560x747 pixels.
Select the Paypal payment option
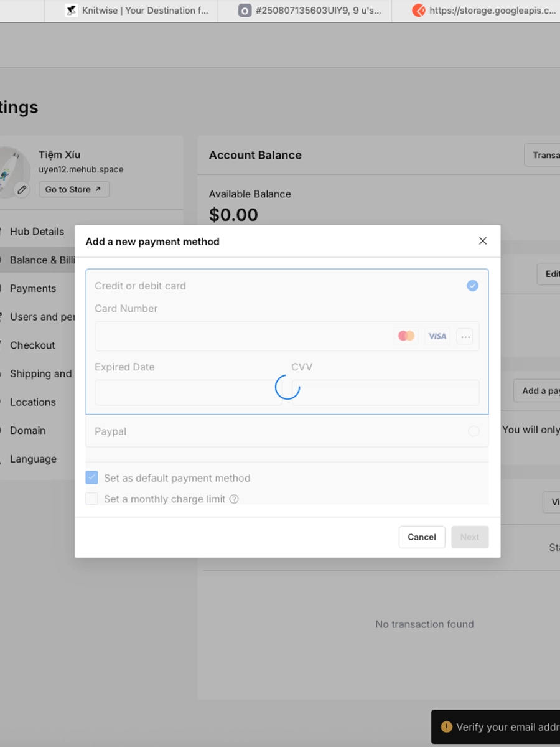click(x=474, y=431)
